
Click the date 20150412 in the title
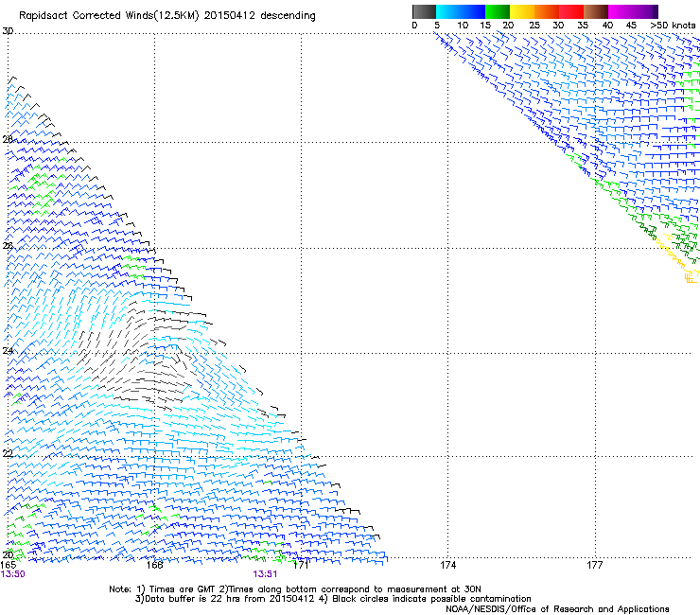coord(230,16)
